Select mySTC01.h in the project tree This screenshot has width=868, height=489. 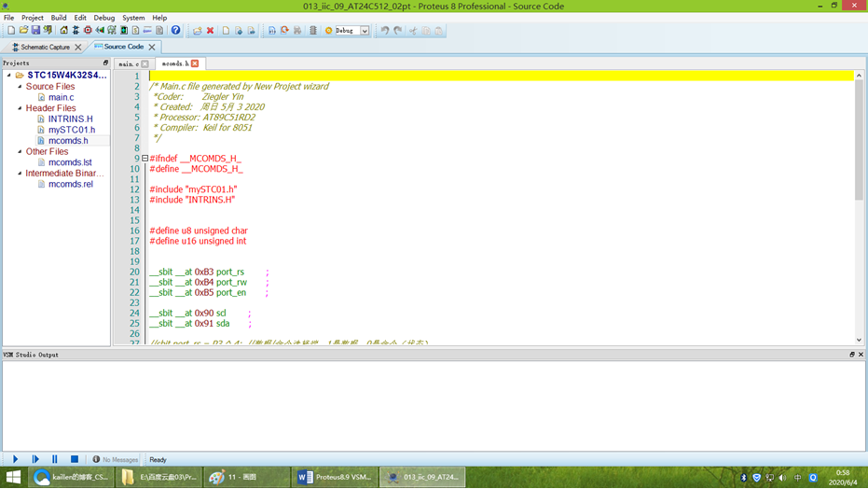(72, 130)
